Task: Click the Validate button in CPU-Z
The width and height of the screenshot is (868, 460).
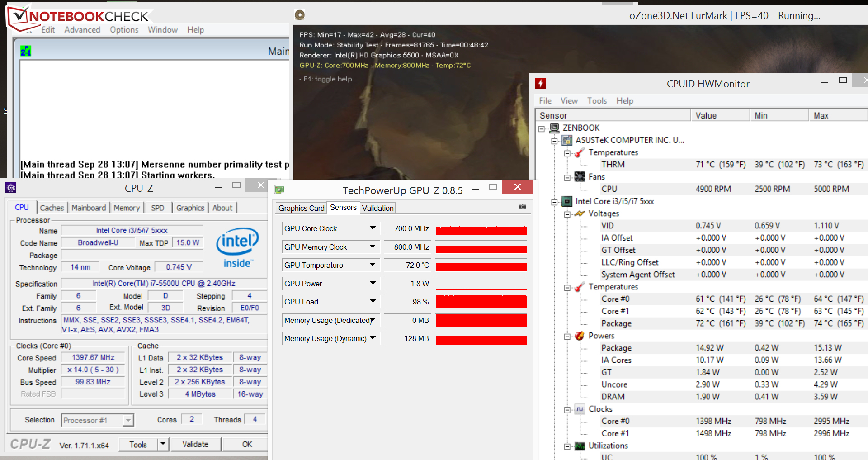Action: tap(195, 444)
